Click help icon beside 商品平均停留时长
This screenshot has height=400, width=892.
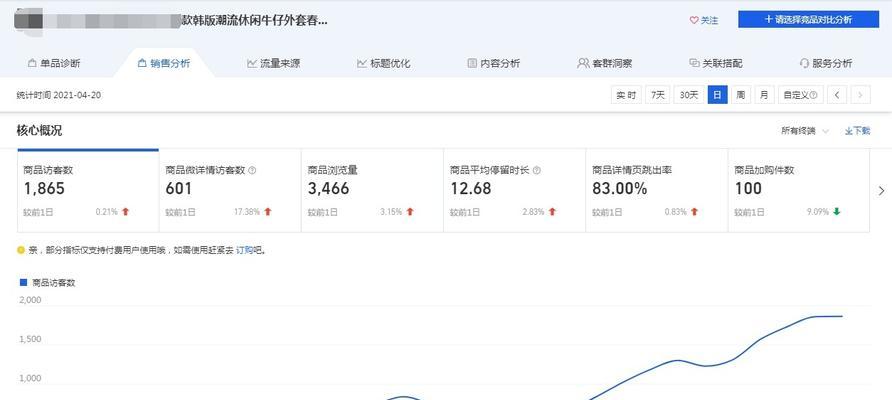pyautogui.click(x=537, y=170)
